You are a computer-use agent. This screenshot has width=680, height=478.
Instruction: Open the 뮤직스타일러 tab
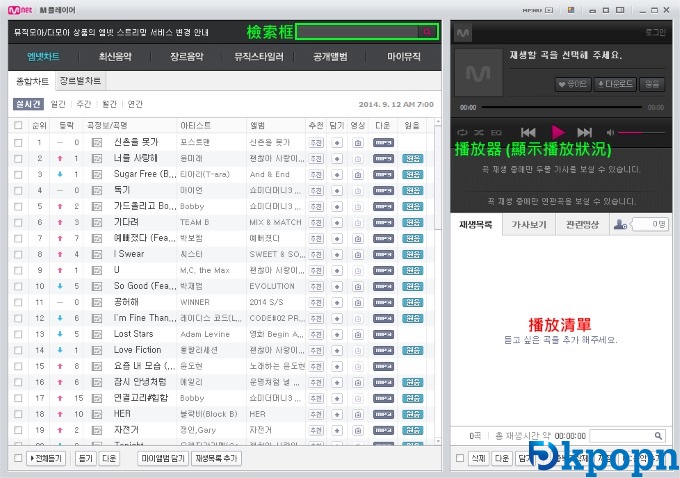click(258, 56)
